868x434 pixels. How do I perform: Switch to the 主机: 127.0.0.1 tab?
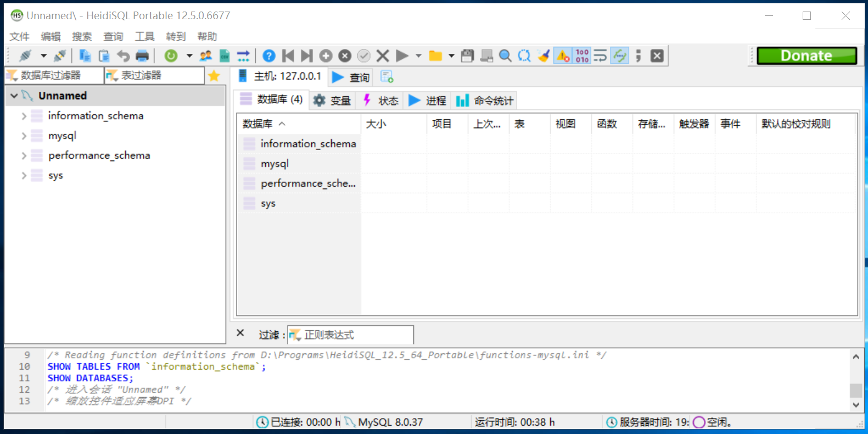pos(280,76)
